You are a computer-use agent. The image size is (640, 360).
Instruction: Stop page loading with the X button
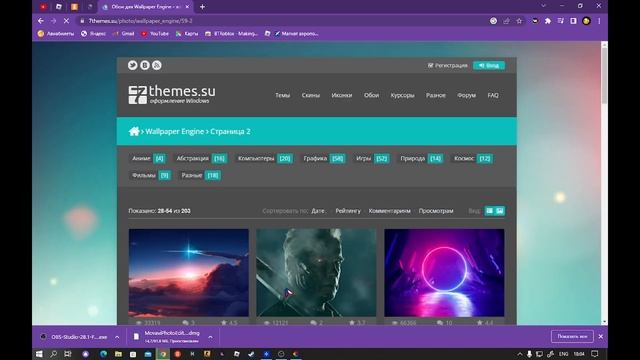pos(66,21)
